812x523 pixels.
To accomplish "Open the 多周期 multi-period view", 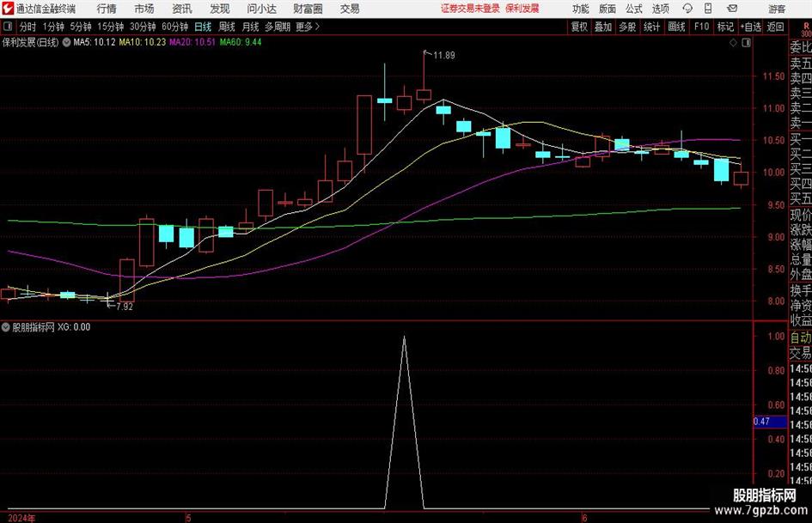I will point(278,27).
